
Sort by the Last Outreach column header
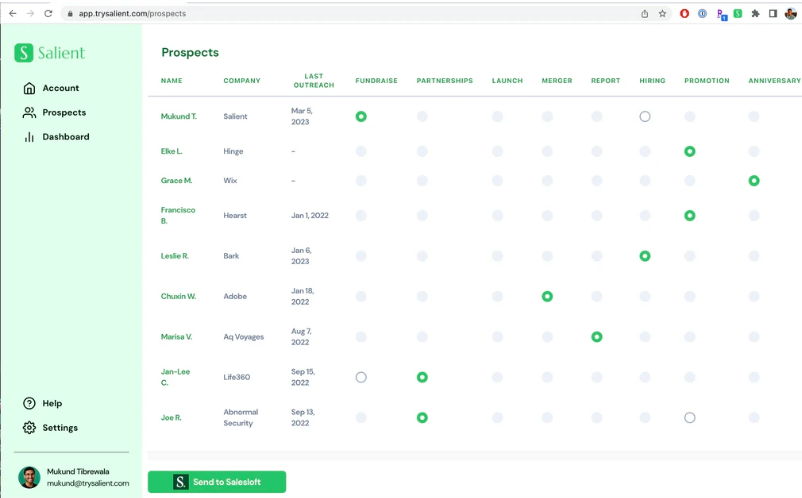point(314,81)
